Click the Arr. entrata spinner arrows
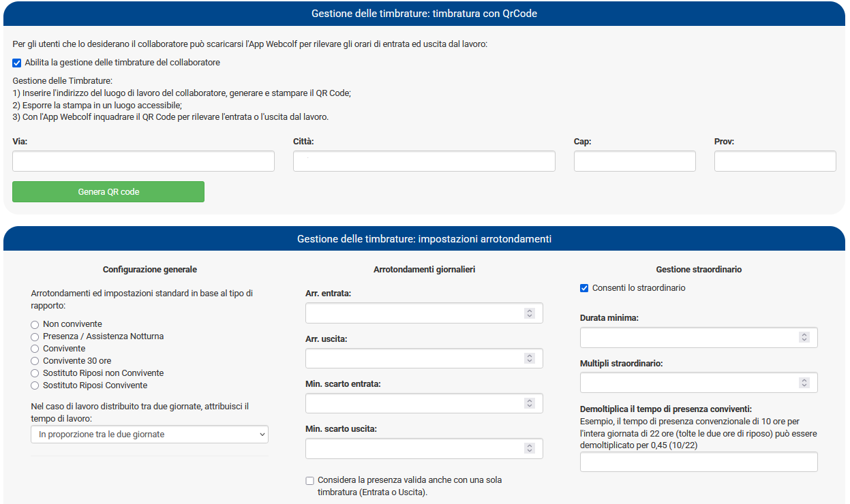This screenshot has height=504, width=850. [x=529, y=313]
